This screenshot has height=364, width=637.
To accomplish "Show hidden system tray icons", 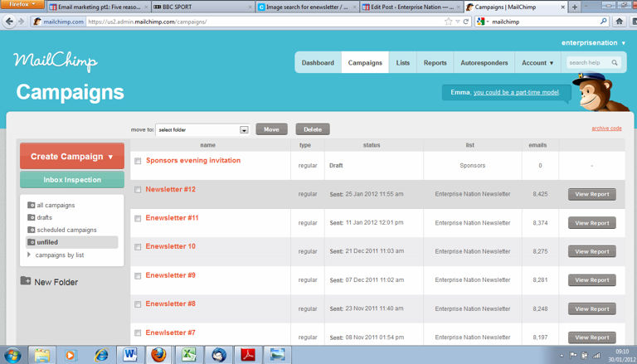I will pos(561,356).
